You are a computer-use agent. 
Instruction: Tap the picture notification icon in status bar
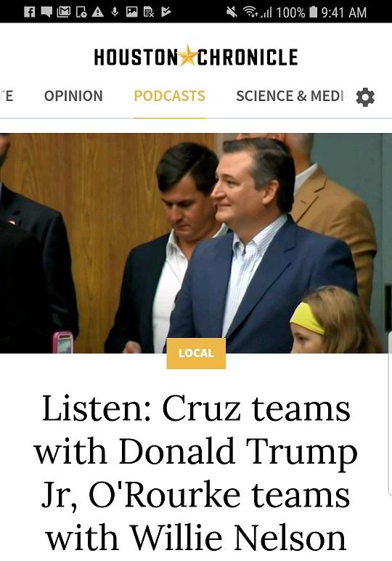(x=131, y=12)
